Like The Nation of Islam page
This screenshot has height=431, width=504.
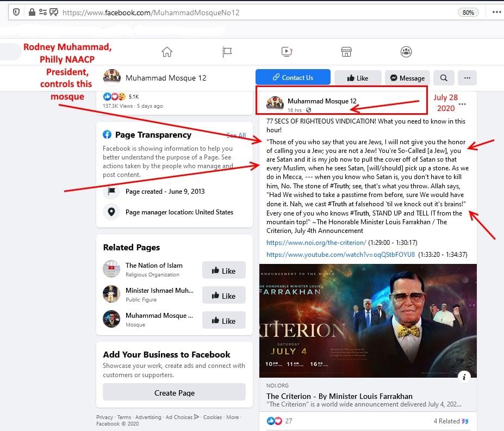(x=223, y=270)
